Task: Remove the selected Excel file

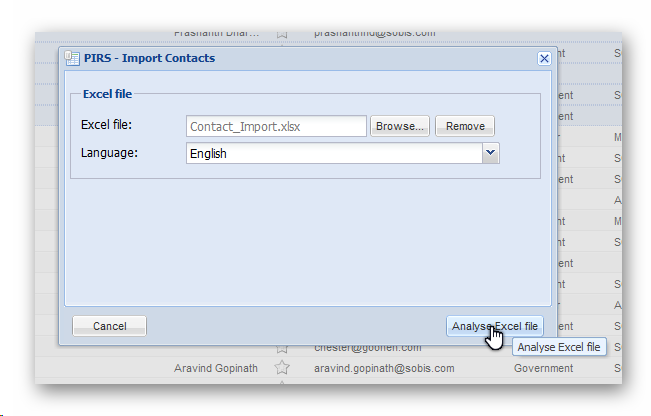Action: 465,126
